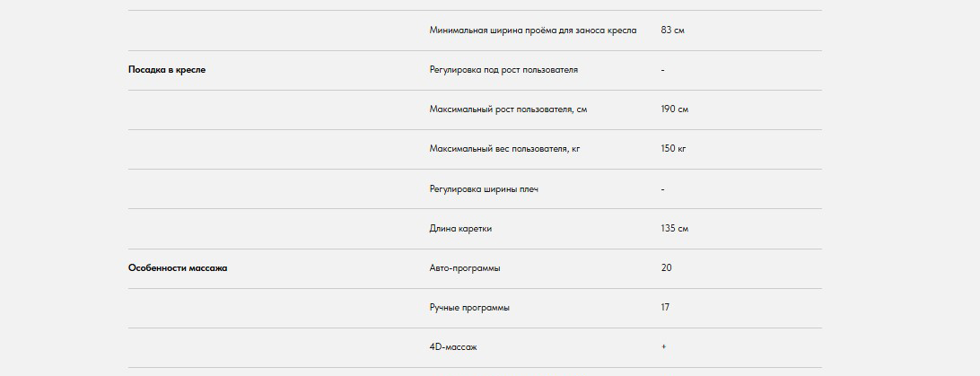Select 'Минимальная ширина проёма для заноса кресла' label
Viewport: 980px width, 376px height.
(x=532, y=31)
